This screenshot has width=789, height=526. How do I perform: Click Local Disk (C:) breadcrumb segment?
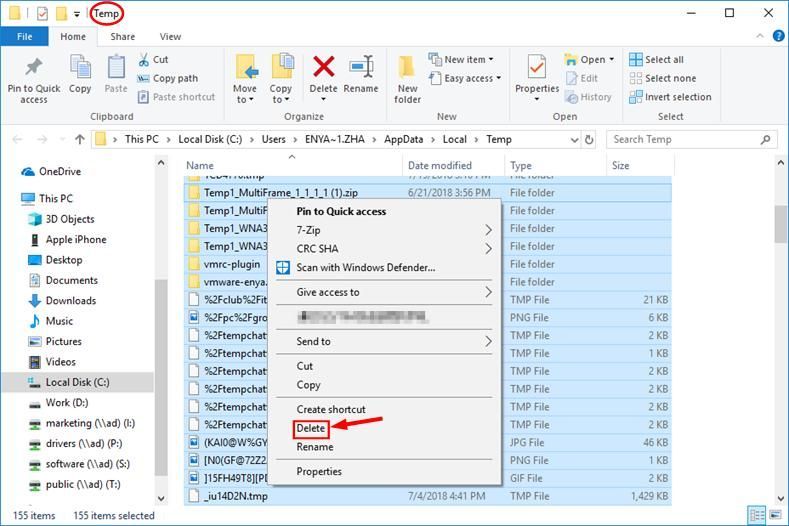pos(210,139)
